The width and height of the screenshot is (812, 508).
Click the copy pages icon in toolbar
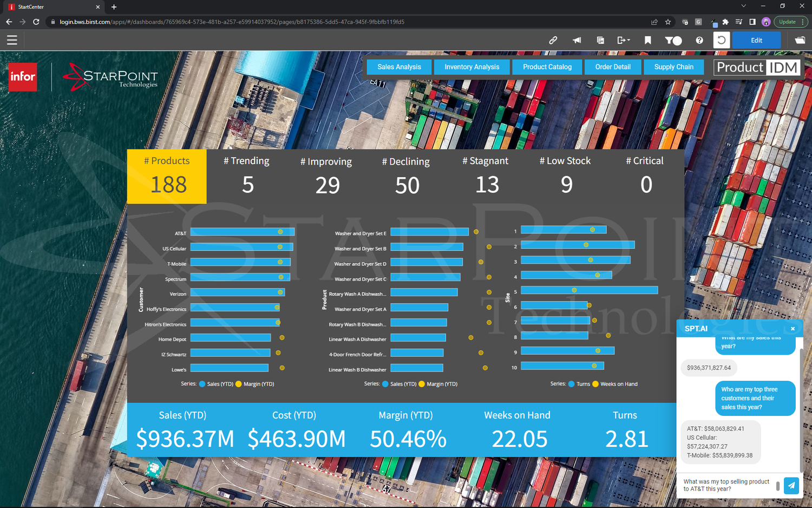[x=600, y=40]
